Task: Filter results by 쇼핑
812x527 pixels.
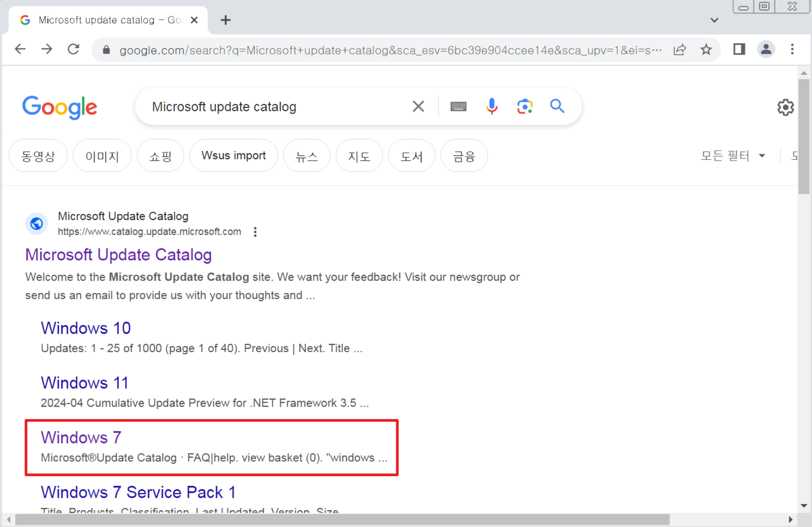Action: 161,156
